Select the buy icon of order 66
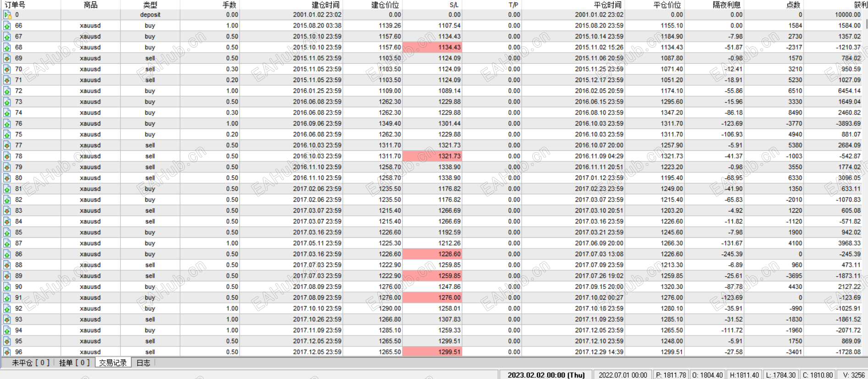 [x=7, y=26]
